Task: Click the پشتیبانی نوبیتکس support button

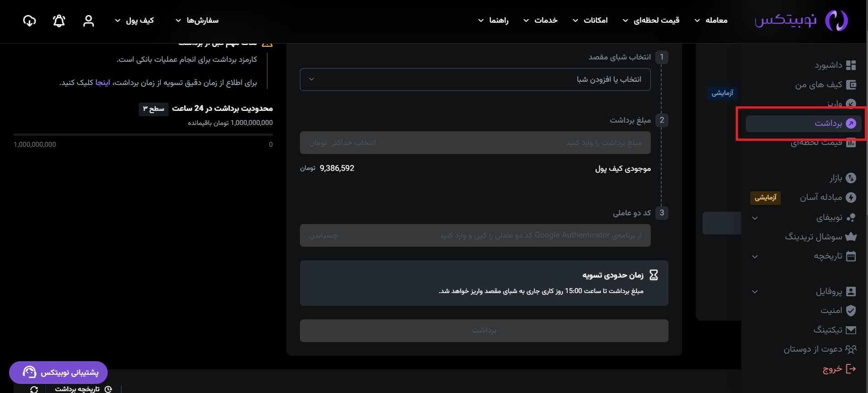Action: coord(58,373)
